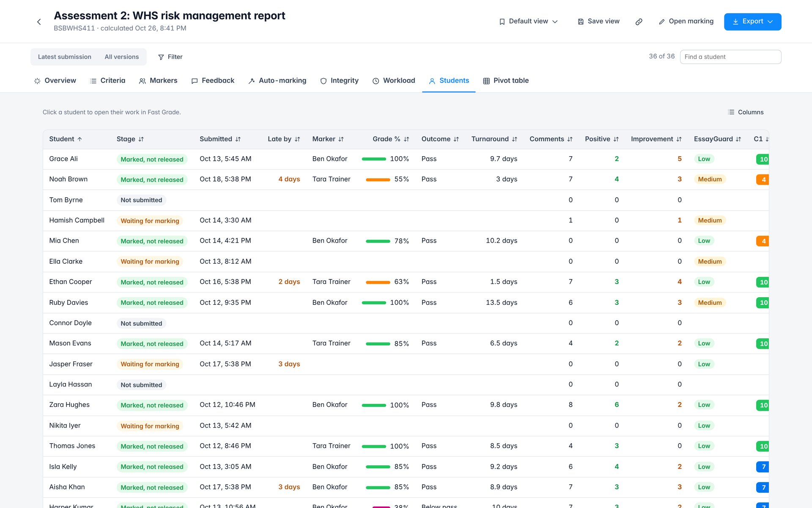Sort by Positive column arrows
The height and width of the screenshot is (508, 812).
(616, 139)
